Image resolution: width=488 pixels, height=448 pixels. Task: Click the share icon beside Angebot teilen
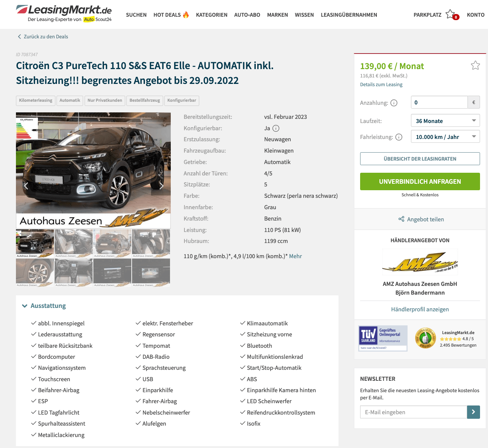pyautogui.click(x=401, y=219)
